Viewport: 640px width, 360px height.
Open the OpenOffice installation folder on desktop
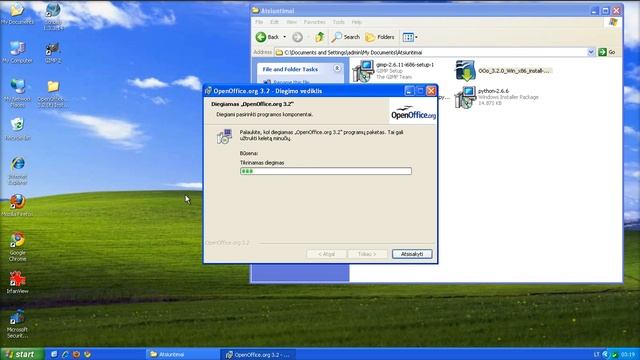[53, 93]
